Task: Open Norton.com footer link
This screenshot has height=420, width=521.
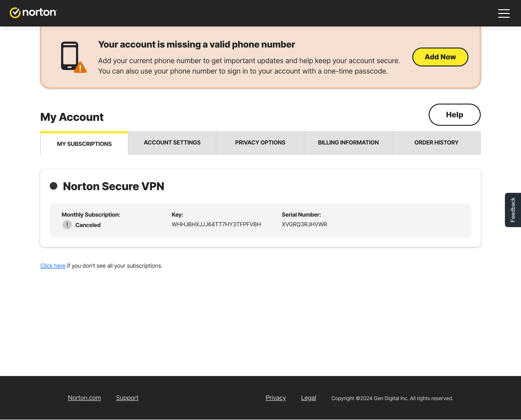Action: tap(84, 398)
